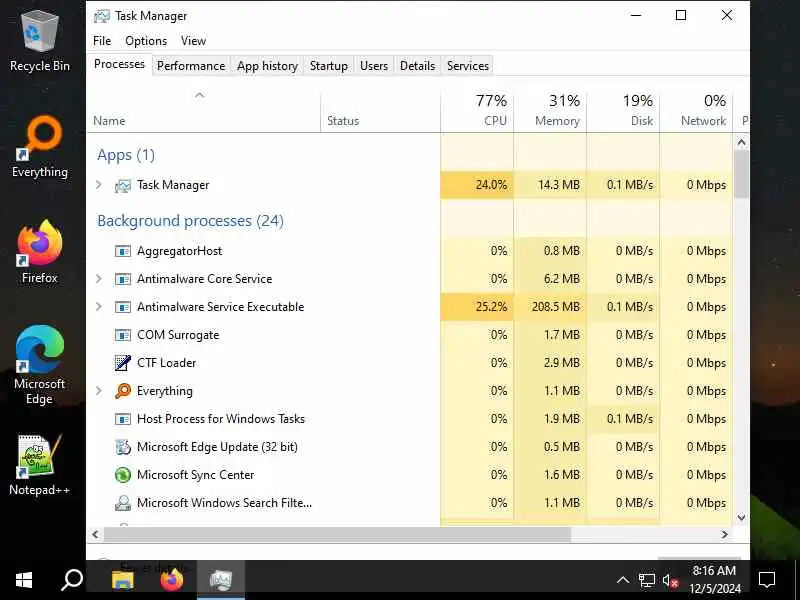
Task: Click the Microsoft Windows Search Filter icon
Action: [x=122, y=503]
